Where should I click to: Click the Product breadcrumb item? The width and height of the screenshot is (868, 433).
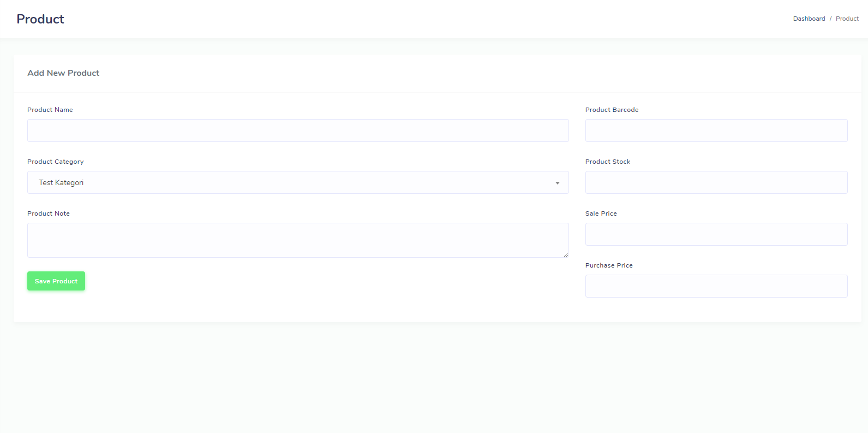[x=847, y=19]
